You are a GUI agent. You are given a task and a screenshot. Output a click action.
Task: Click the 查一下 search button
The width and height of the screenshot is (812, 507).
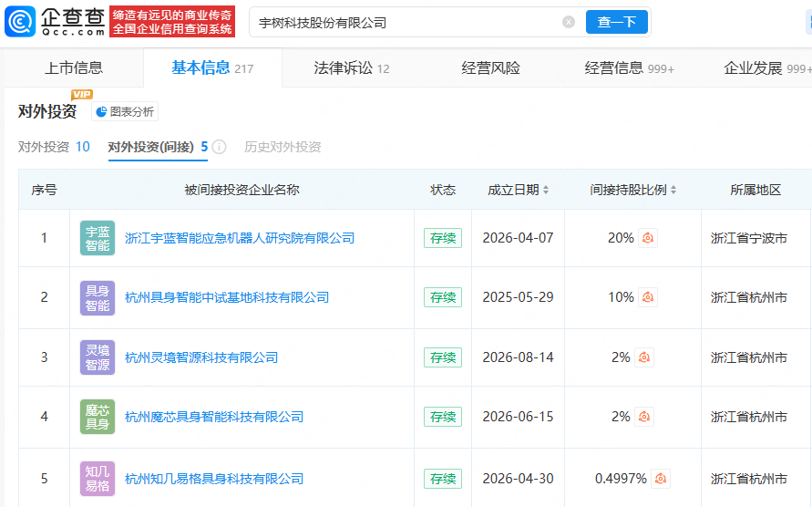(617, 22)
